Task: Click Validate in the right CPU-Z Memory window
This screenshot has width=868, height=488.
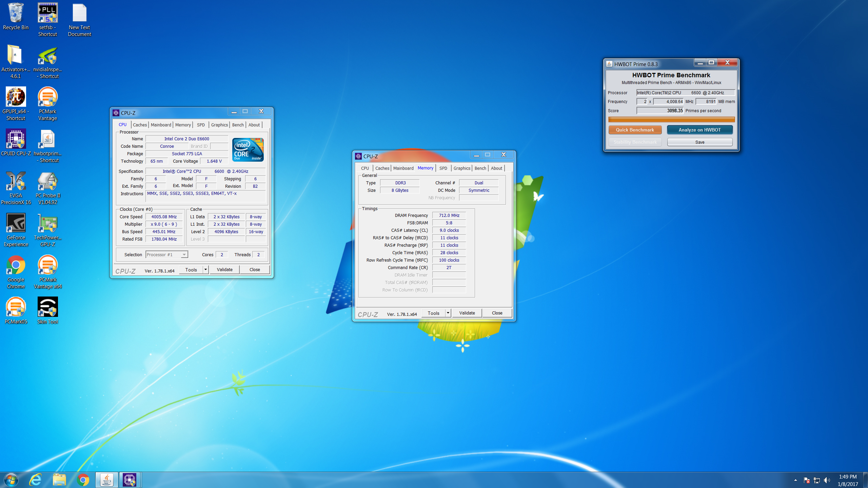Action: [x=467, y=313]
